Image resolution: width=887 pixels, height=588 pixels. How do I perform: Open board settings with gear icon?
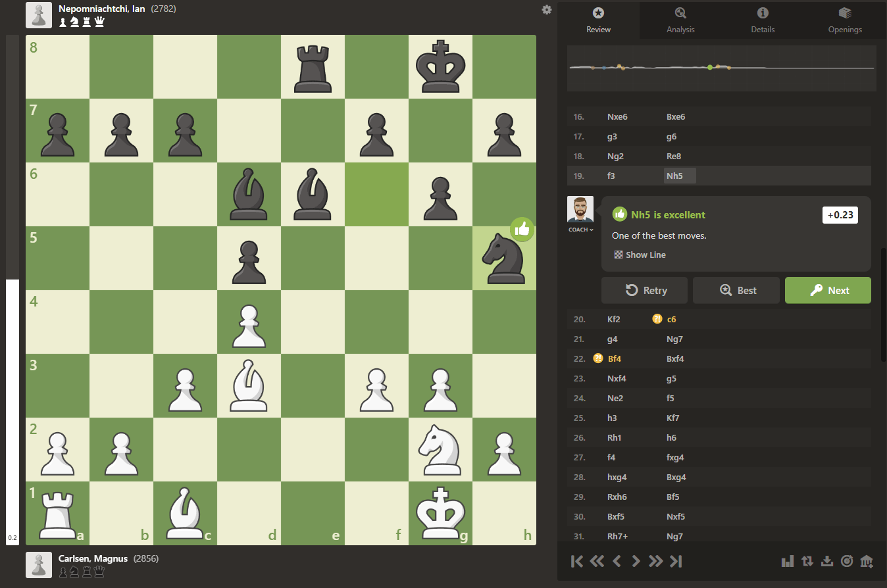tap(547, 10)
